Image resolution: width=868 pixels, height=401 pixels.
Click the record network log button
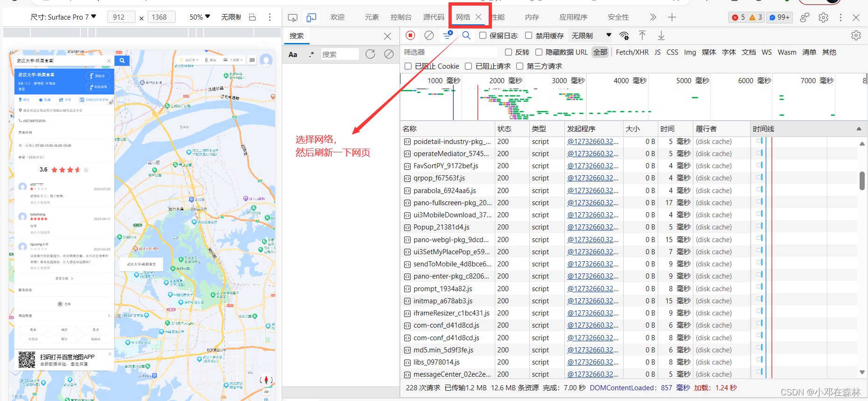[x=410, y=36]
